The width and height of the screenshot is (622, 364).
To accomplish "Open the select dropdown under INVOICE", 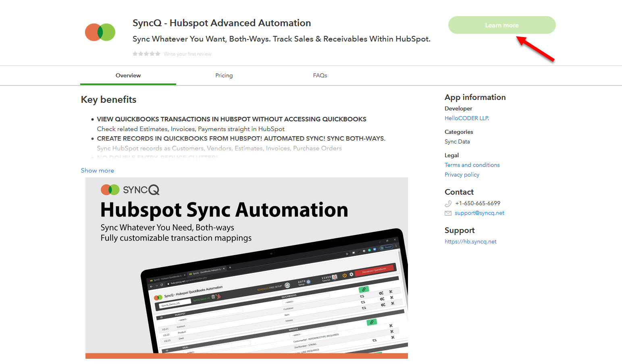I will 297,335.
